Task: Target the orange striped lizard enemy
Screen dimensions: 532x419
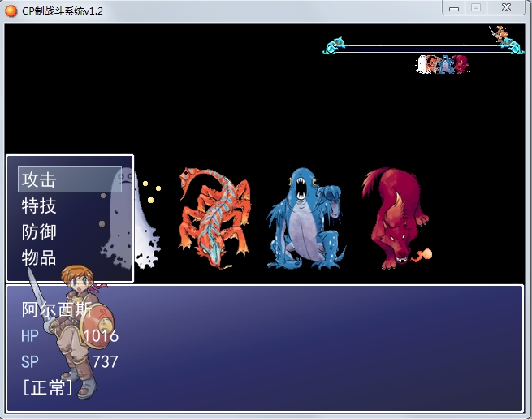Action: 215,217
